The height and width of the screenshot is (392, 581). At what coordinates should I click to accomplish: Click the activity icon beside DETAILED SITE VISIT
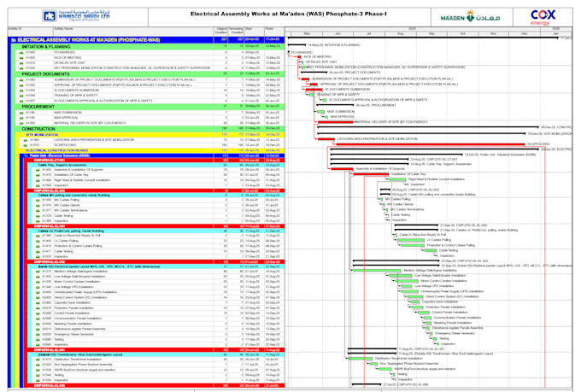coord(21,63)
